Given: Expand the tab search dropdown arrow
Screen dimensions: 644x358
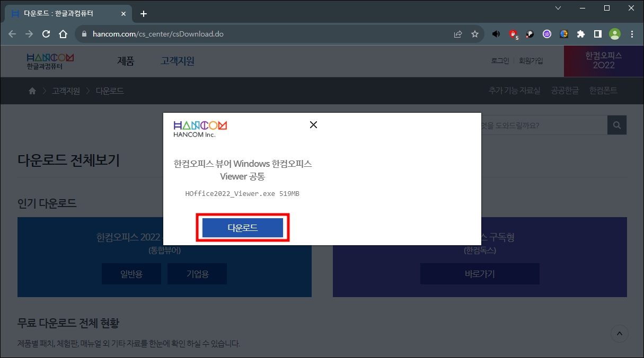Looking at the screenshot, I should pos(558,8).
